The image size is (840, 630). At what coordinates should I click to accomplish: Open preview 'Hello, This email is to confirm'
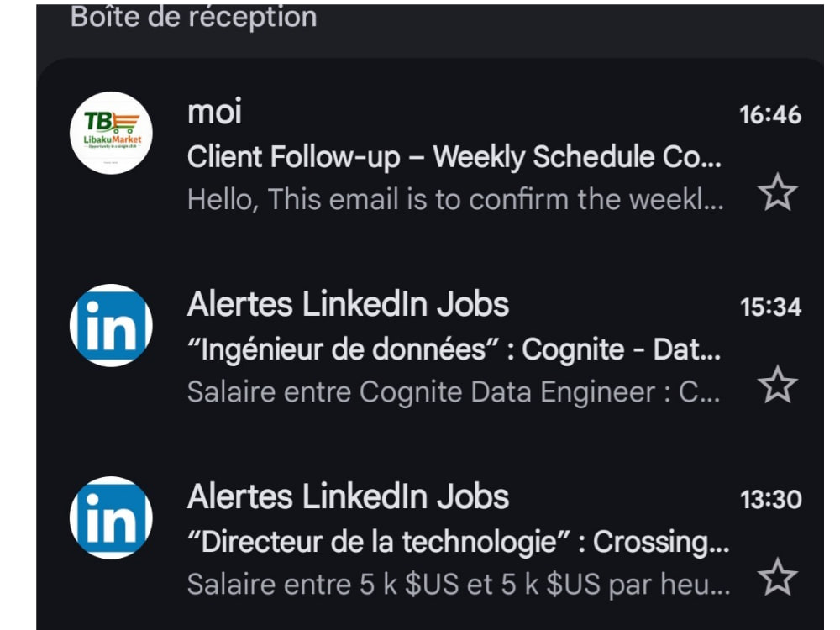point(455,199)
